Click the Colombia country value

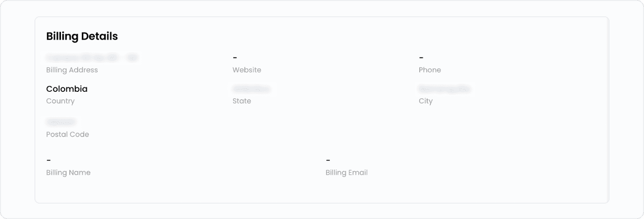tap(67, 89)
